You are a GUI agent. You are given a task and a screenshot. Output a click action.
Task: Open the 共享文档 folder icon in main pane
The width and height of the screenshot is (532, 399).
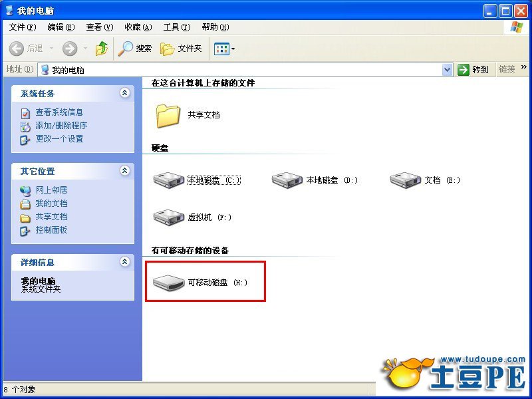tap(168, 116)
